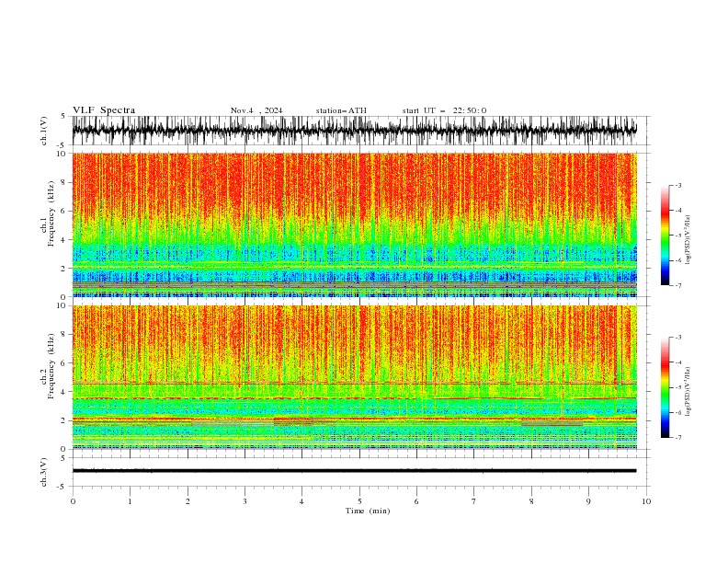Click the ch.1 PSD color scale bar
The height and width of the screenshot is (563, 728).
[665, 236]
